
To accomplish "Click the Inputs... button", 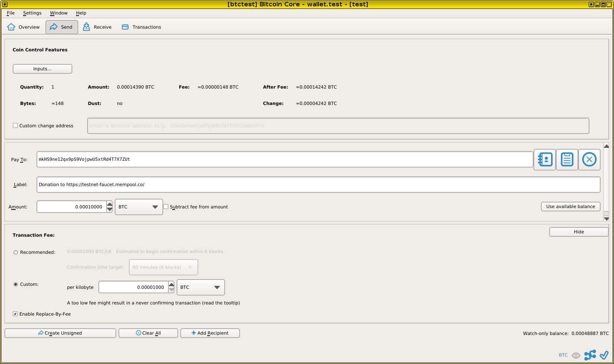I will coord(42,69).
